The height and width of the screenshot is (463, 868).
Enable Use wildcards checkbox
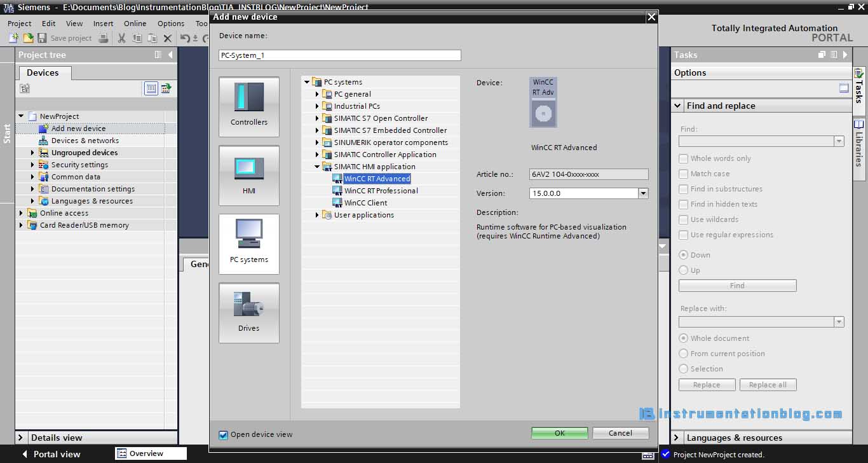tap(683, 219)
